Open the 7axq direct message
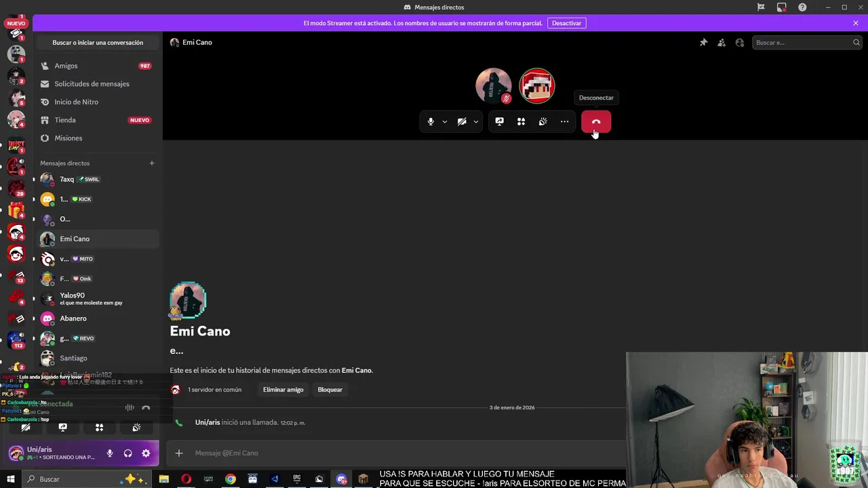868x488 pixels. point(97,180)
